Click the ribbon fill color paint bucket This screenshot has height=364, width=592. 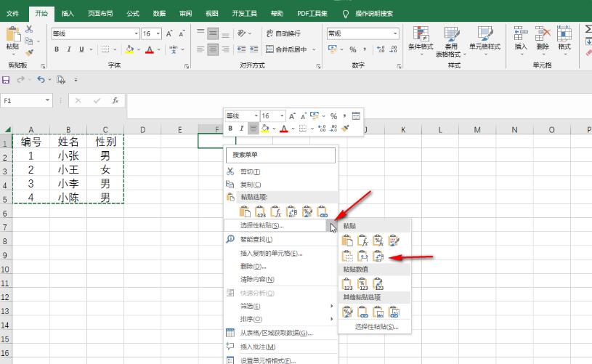pos(130,49)
